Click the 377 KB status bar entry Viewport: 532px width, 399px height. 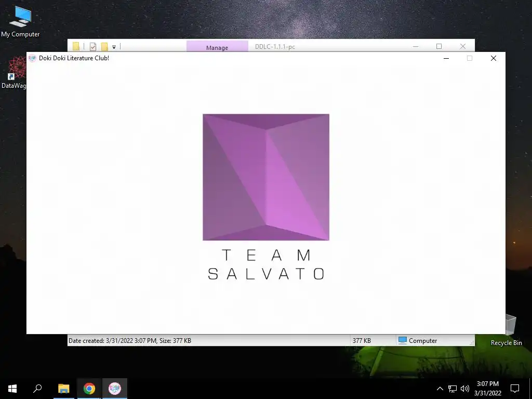362,341
